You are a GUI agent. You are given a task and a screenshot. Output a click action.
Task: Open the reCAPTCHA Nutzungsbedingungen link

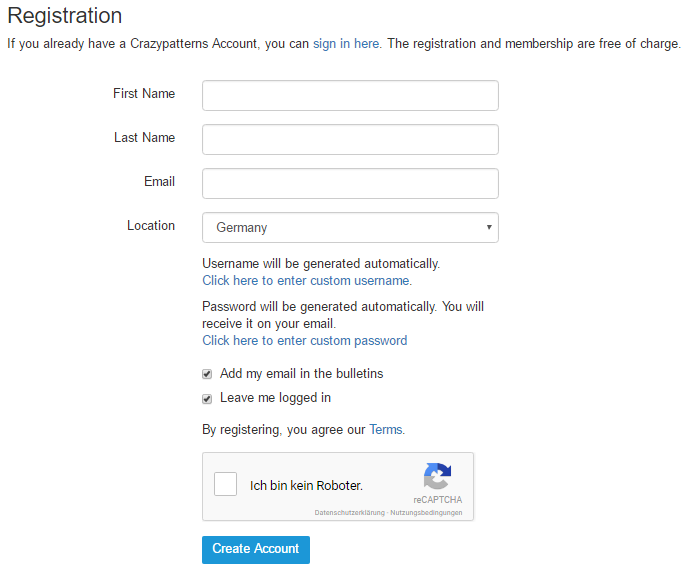click(426, 513)
